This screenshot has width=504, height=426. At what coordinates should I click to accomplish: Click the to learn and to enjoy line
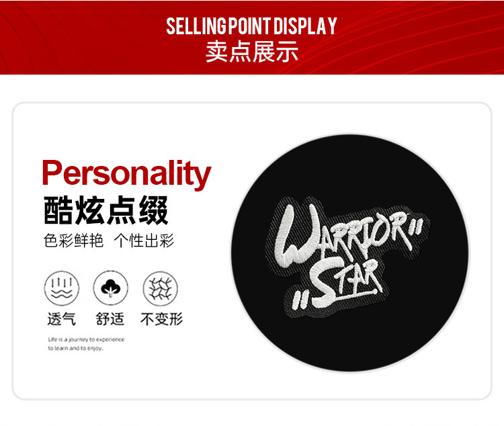76,348
